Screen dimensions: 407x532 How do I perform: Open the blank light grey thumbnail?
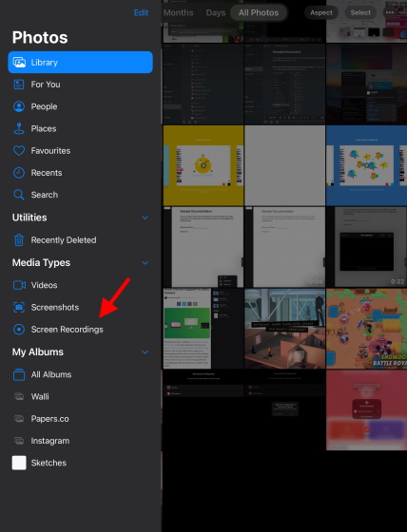(x=284, y=165)
